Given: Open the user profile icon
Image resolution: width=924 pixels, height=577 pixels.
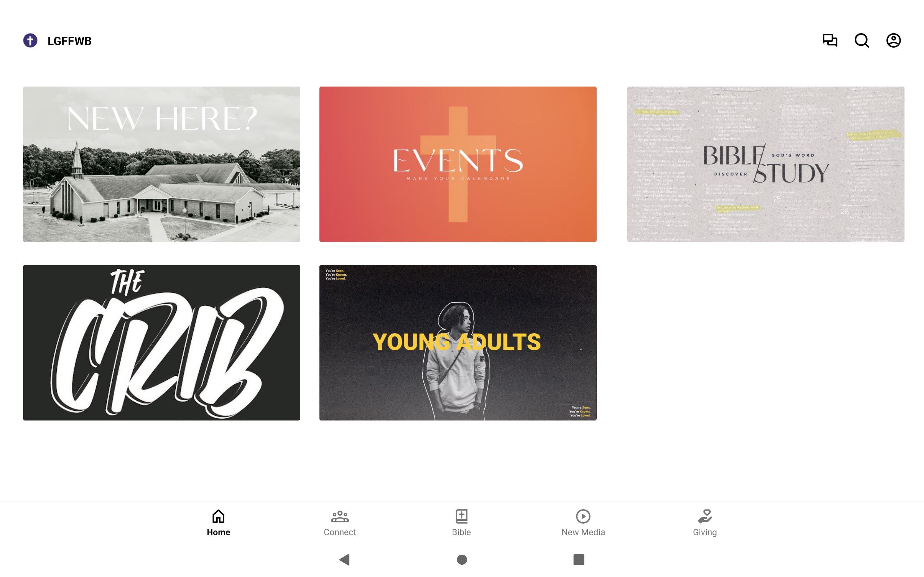Looking at the screenshot, I should click(x=893, y=40).
